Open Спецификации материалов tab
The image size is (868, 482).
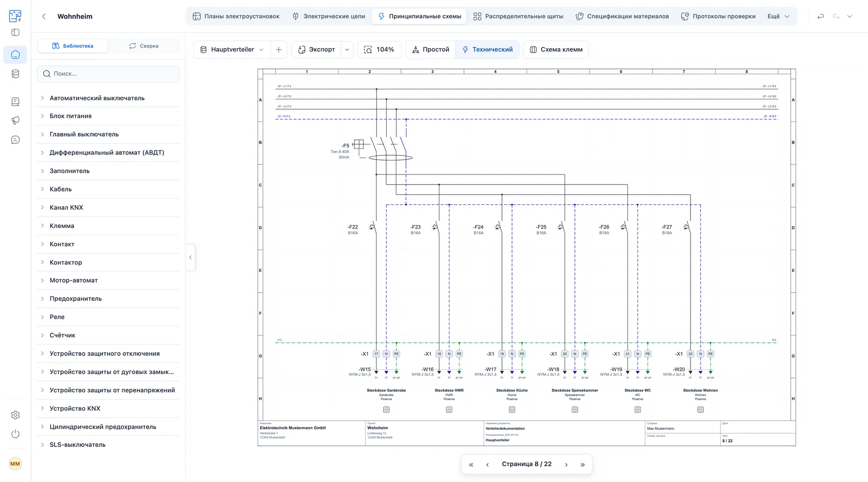622,16
